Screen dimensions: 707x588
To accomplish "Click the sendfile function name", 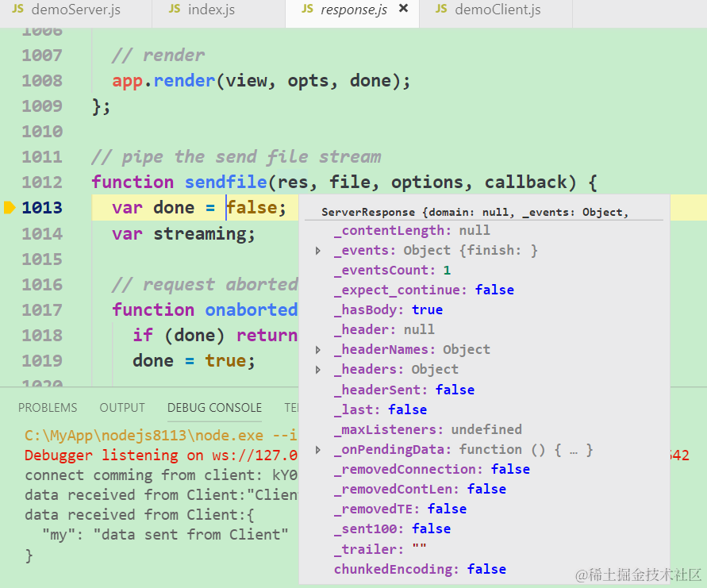I will pos(226,183).
